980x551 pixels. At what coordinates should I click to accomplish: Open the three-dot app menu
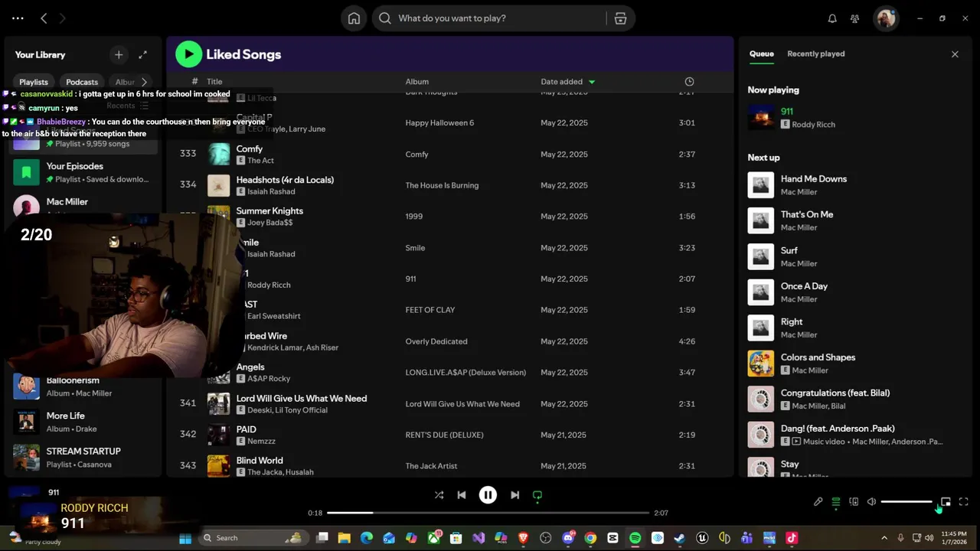coord(18,18)
